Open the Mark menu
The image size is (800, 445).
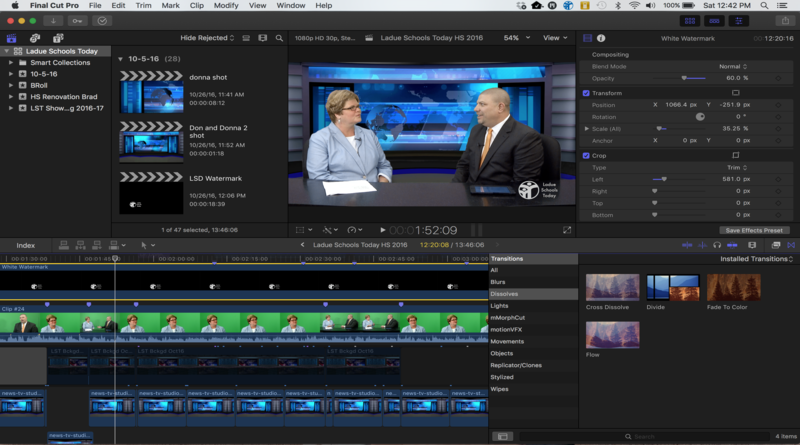[x=170, y=6]
